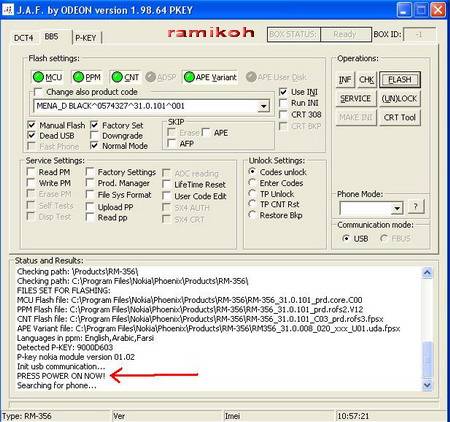
Task: Click the INF operation button
Action: click(345, 80)
